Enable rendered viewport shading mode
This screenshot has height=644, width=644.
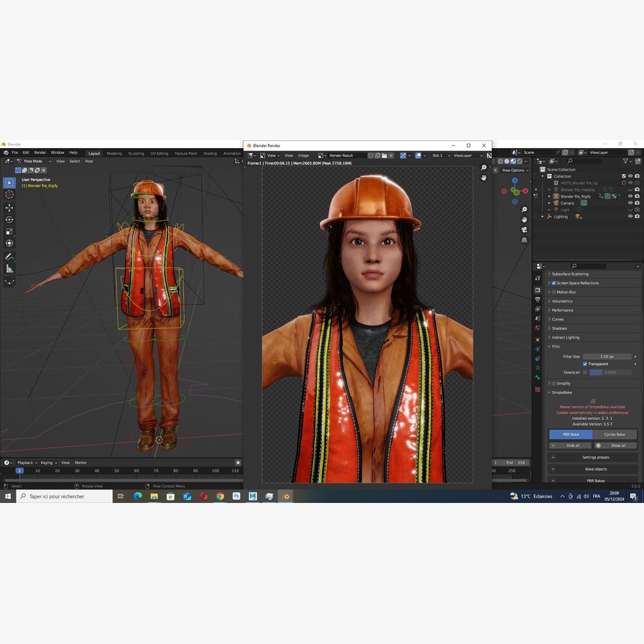(x=520, y=162)
